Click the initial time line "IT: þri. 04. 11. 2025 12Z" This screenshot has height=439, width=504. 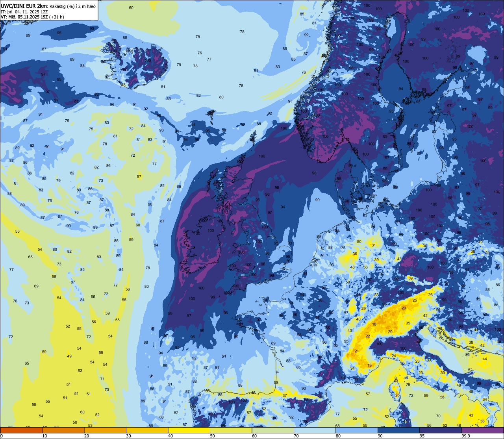[24, 12]
